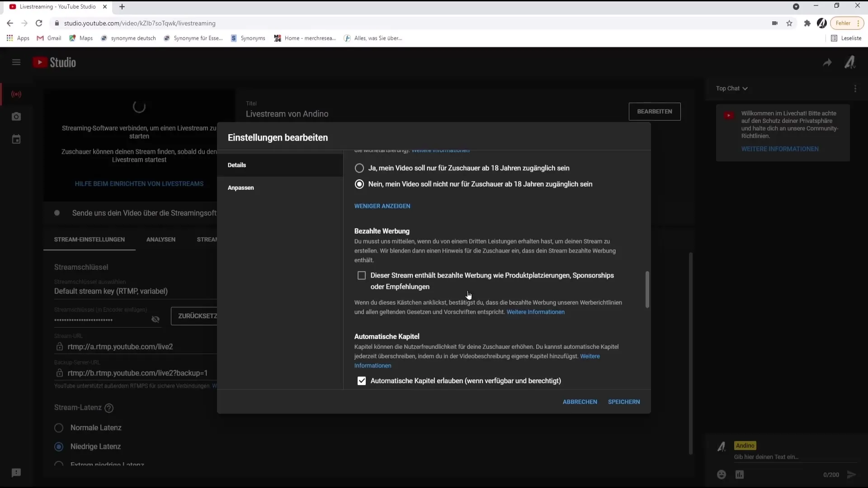Enable 'Automatische Kapitel erlauben' checkbox
The image size is (868, 488).
pos(363,381)
